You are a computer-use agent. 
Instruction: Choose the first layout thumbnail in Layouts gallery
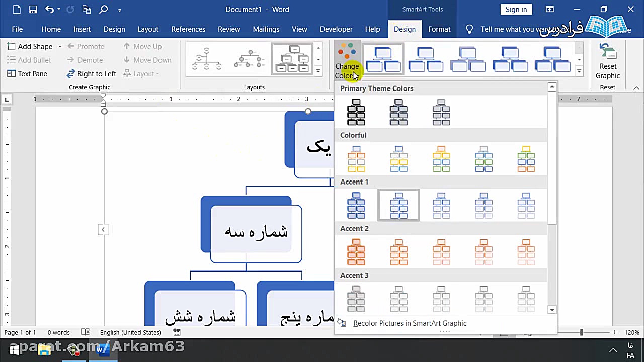tap(207, 59)
